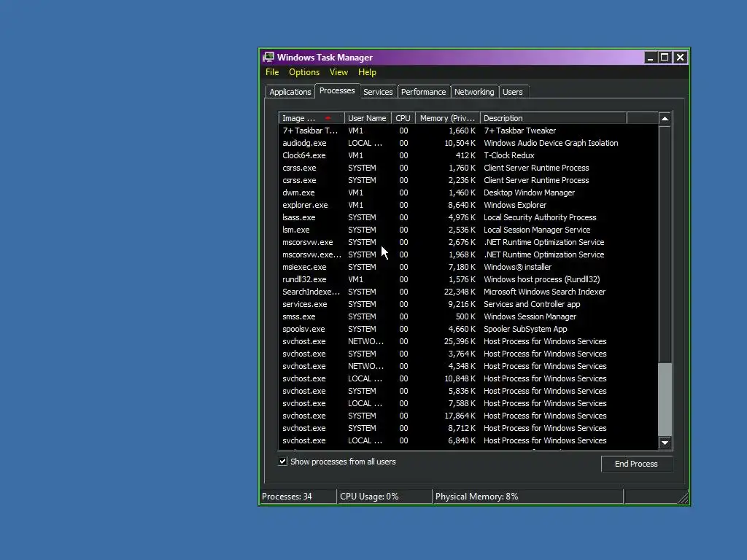The width and height of the screenshot is (747, 560).
Task: Open the View menu
Action: [x=338, y=72]
